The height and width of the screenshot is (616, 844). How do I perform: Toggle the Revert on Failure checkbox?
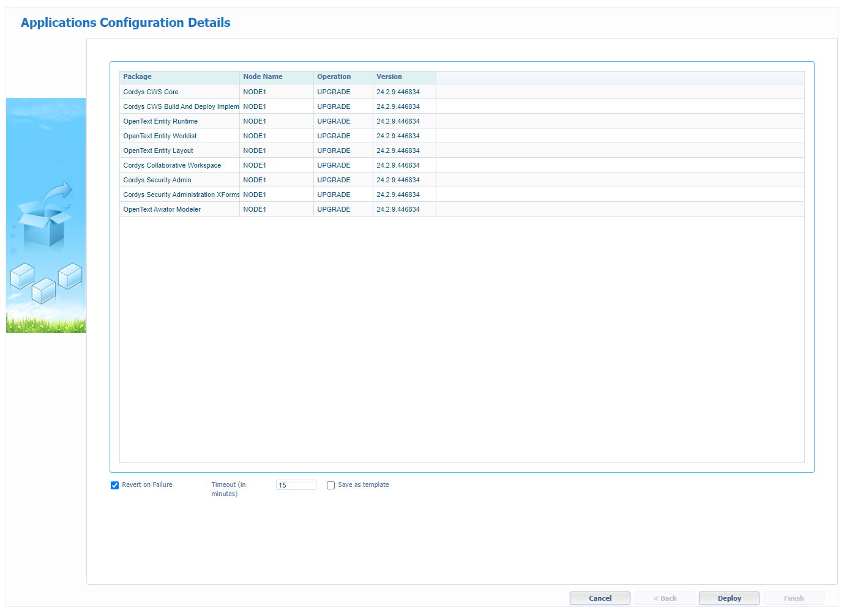114,485
